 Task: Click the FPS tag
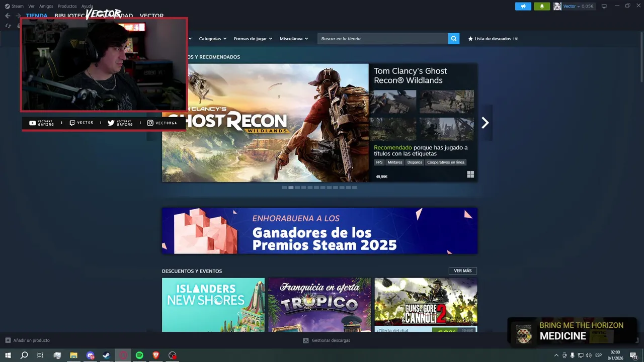click(x=379, y=162)
